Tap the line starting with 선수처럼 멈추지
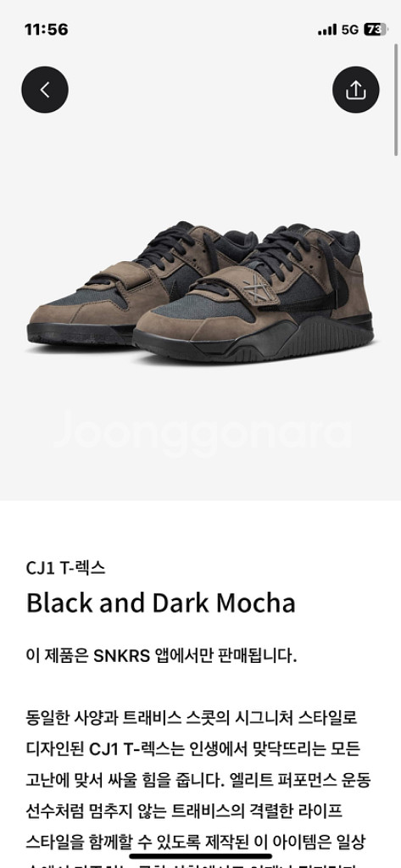This screenshot has height=868, width=401. [x=184, y=811]
